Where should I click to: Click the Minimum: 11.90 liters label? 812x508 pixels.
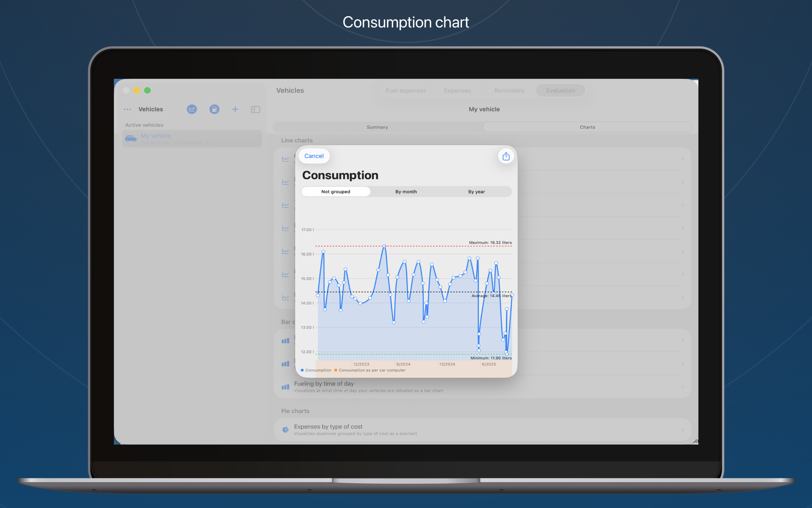[491, 358]
